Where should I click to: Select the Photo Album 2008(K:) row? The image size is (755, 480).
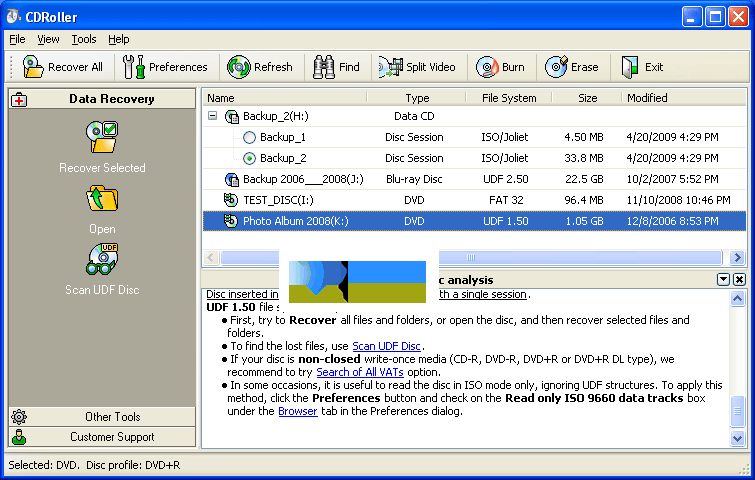click(474, 221)
